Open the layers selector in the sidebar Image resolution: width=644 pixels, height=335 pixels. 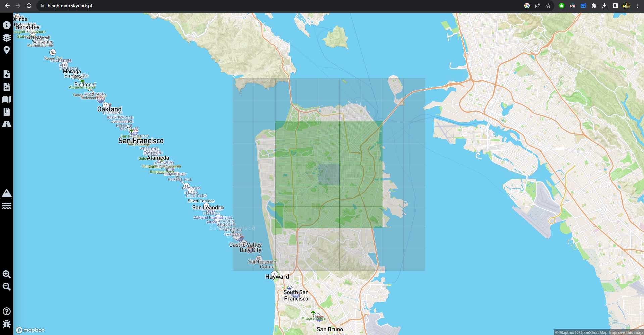pos(6,38)
